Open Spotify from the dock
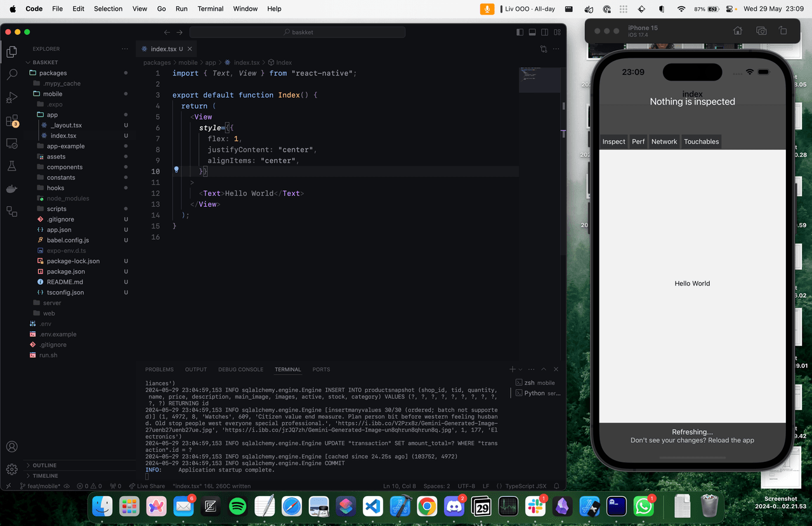The height and width of the screenshot is (526, 812). pos(237,506)
